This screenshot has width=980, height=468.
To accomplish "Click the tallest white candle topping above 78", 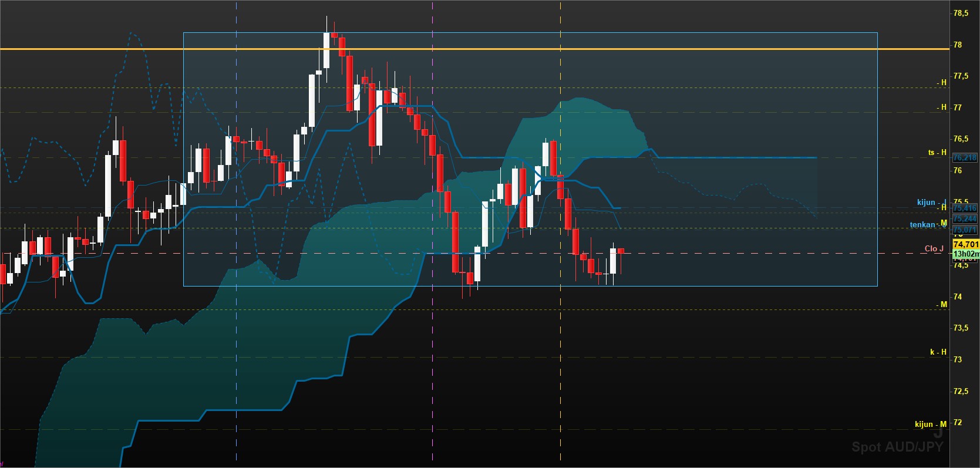I will click(x=326, y=50).
